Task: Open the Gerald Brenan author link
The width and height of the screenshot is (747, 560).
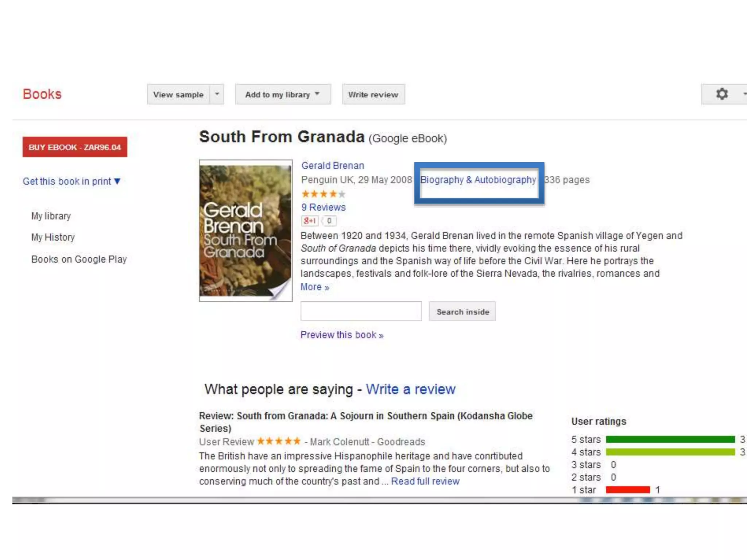Action: point(333,166)
